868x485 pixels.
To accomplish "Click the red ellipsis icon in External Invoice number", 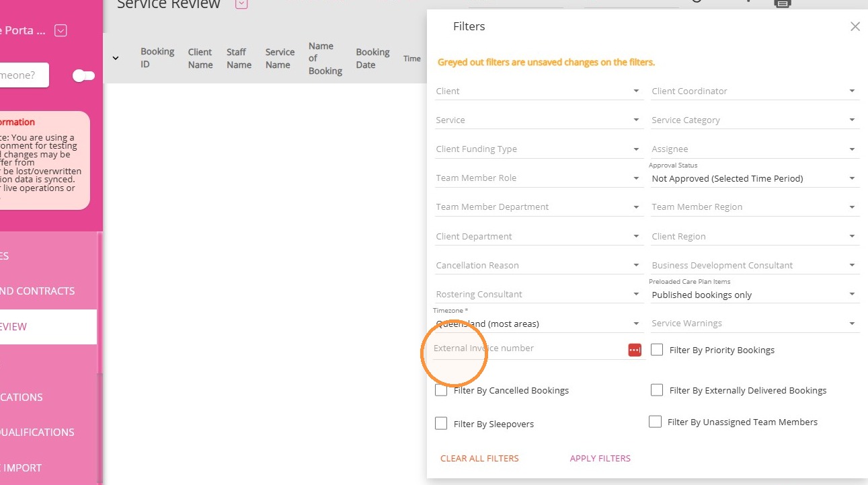I will point(635,350).
